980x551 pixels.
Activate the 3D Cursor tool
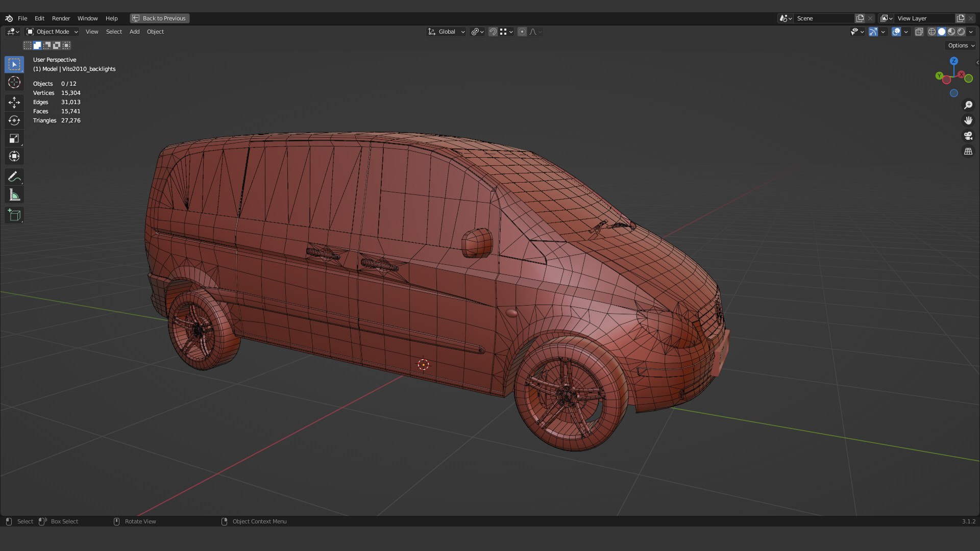(x=14, y=82)
